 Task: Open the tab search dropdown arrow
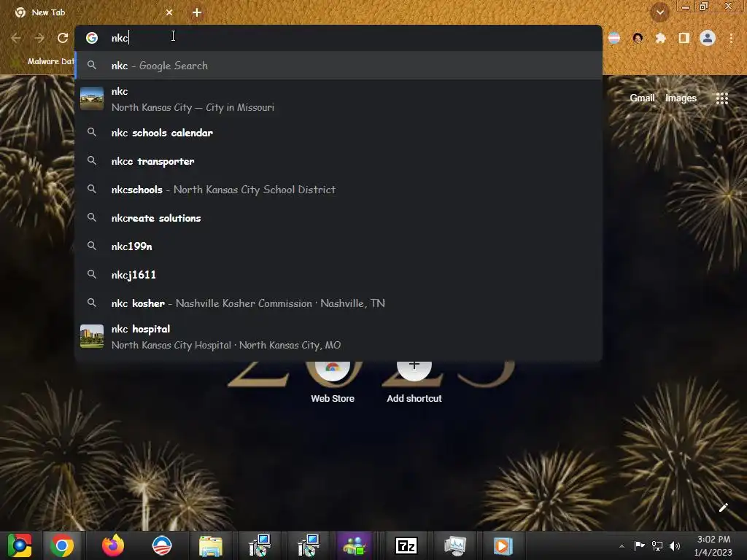tap(659, 12)
